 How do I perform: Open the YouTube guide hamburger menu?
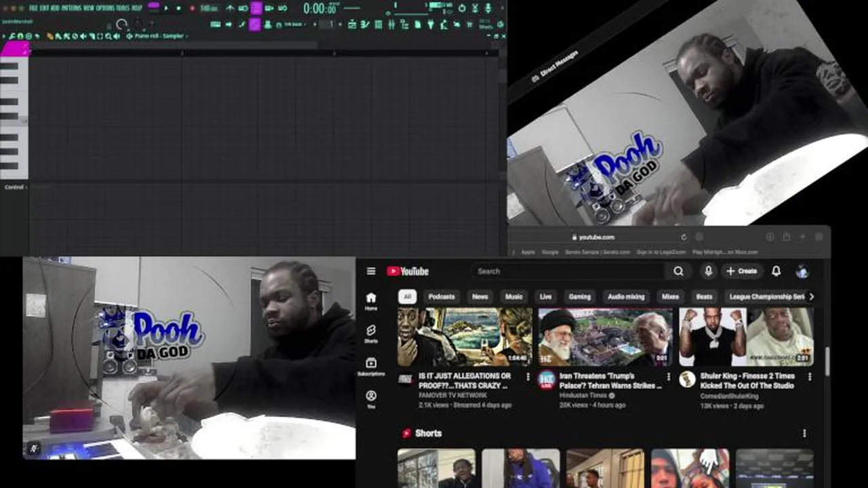coord(371,271)
